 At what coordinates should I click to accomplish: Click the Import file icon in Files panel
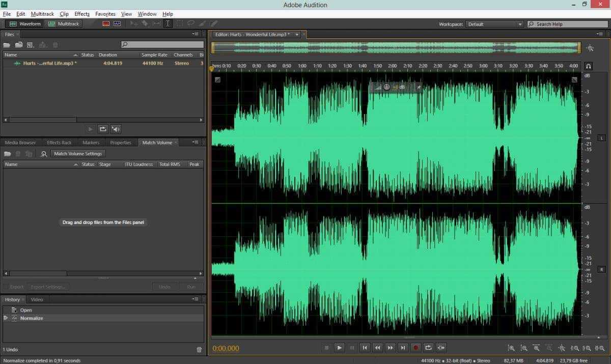pos(19,45)
